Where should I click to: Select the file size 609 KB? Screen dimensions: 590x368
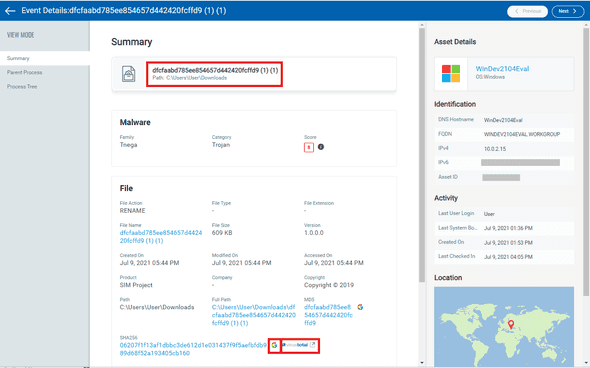point(222,233)
